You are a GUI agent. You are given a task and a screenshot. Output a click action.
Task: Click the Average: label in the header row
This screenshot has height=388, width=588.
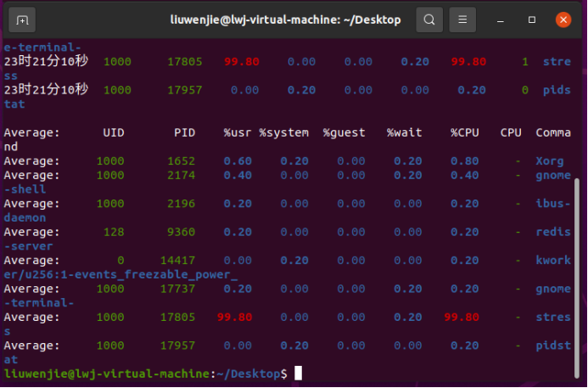click(x=32, y=132)
